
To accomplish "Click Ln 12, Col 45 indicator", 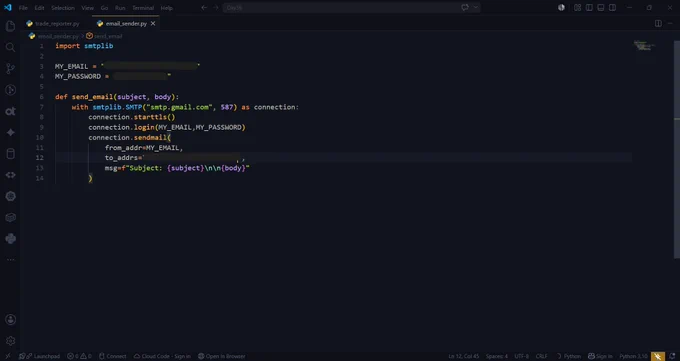I will [x=464, y=356].
